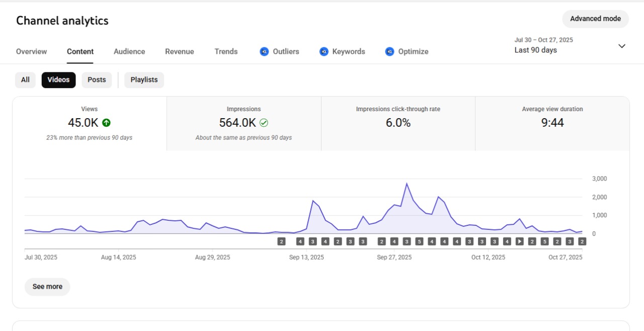Click the vidIQ icon beside Optimize

tap(389, 51)
